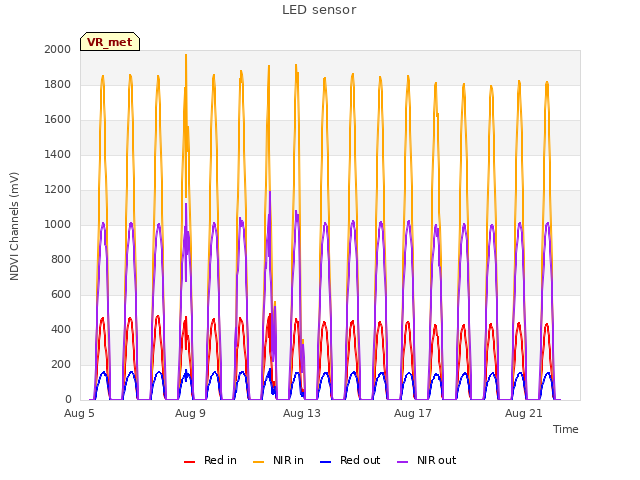Toggle the NIR in legend entry
This screenshot has height=480, width=640.
click(278, 460)
